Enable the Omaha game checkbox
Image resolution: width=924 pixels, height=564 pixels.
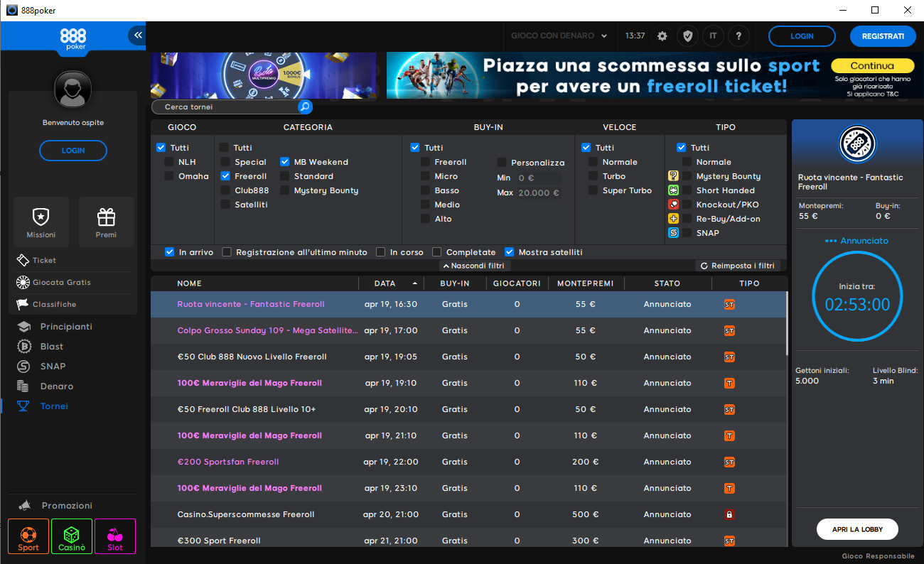pos(169,176)
